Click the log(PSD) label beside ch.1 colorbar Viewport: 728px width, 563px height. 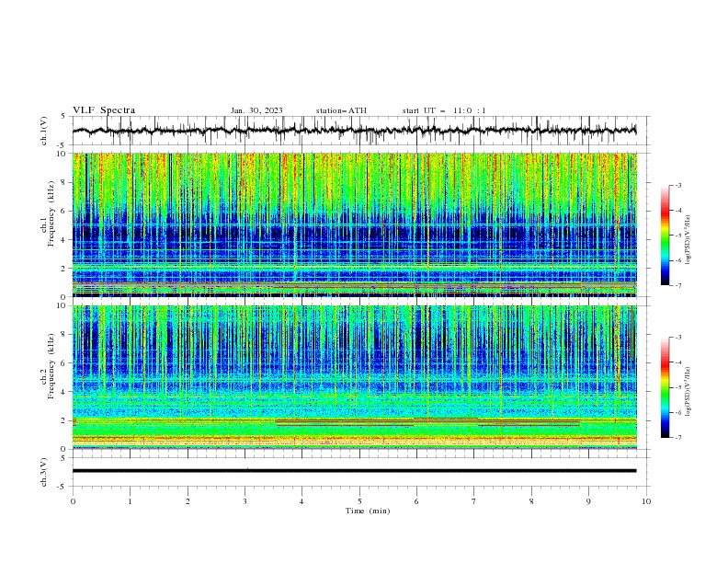pyautogui.click(x=688, y=240)
